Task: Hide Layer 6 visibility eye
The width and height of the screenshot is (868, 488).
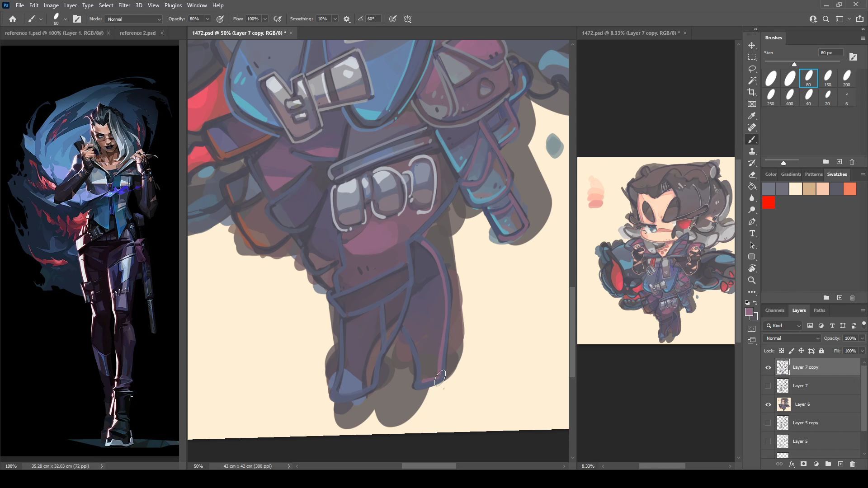Action: pyautogui.click(x=768, y=404)
